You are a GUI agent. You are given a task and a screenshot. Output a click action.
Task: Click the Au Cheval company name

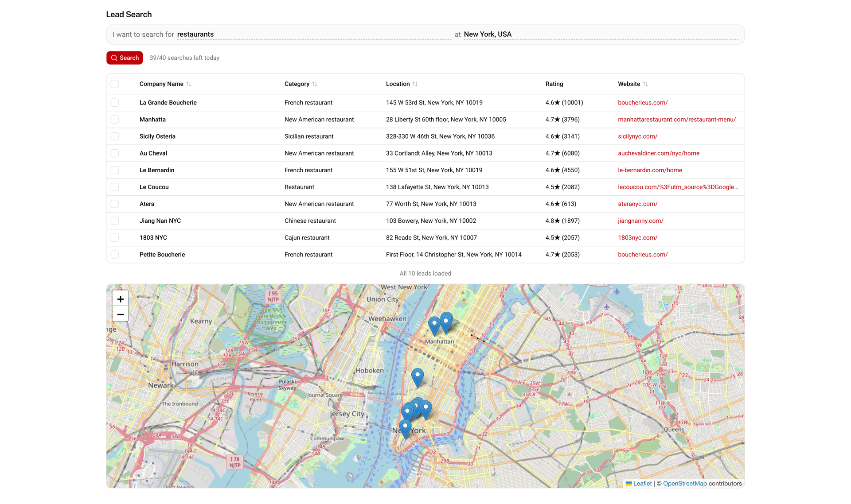tap(153, 153)
